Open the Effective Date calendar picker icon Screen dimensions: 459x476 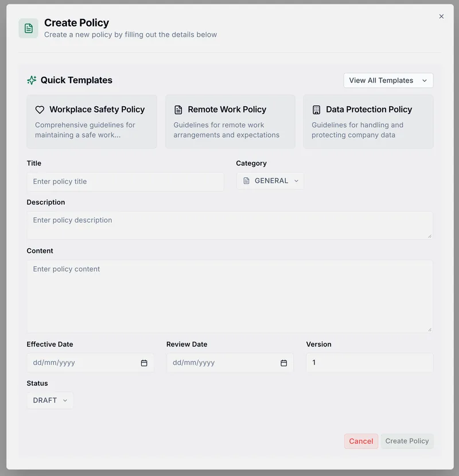coord(144,363)
